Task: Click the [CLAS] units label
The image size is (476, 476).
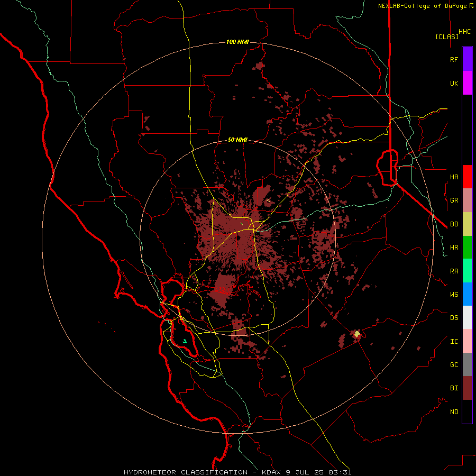Action: pos(447,36)
